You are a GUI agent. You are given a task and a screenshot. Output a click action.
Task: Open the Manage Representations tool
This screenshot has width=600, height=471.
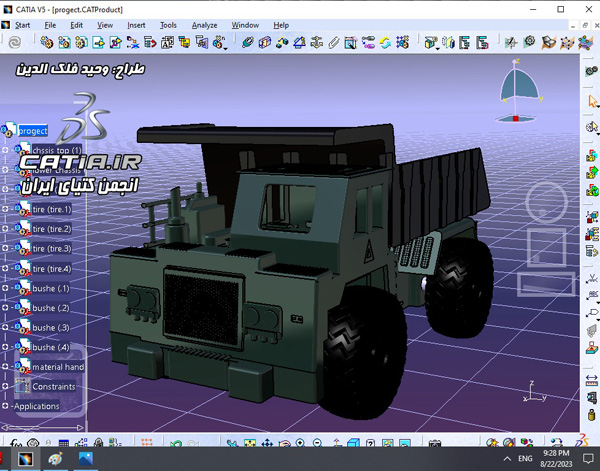coord(202,42)
